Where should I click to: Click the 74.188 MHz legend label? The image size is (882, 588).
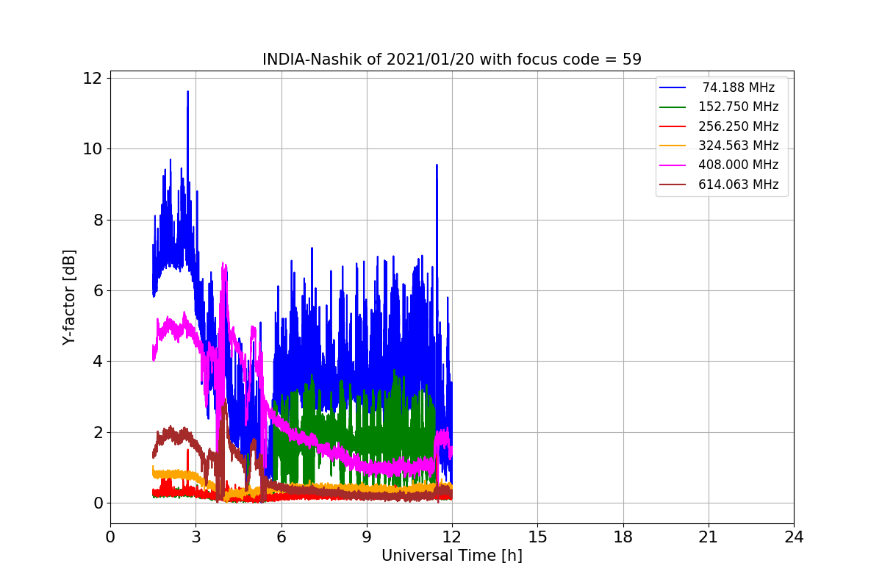[x=739, y=87]
